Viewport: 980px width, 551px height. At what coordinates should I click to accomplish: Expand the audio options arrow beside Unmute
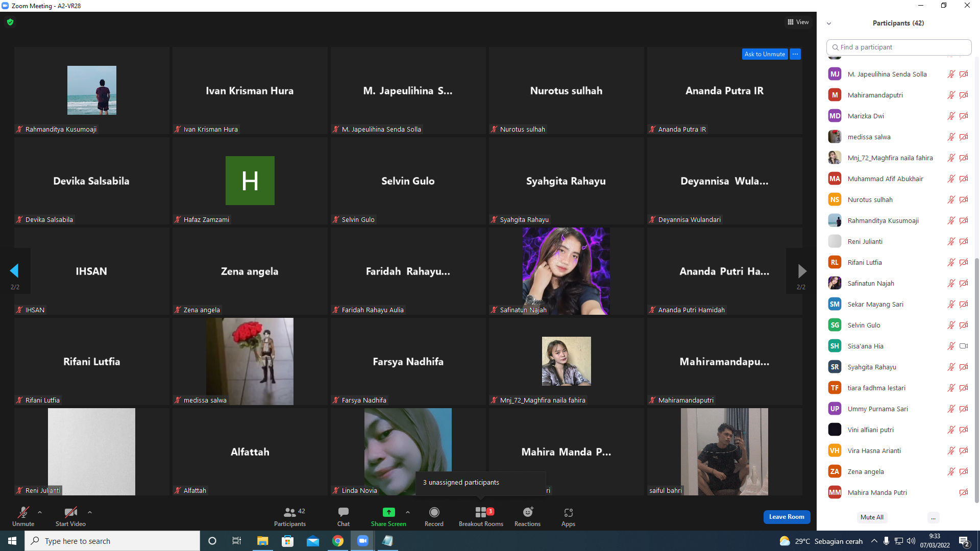tap(40, 512)
